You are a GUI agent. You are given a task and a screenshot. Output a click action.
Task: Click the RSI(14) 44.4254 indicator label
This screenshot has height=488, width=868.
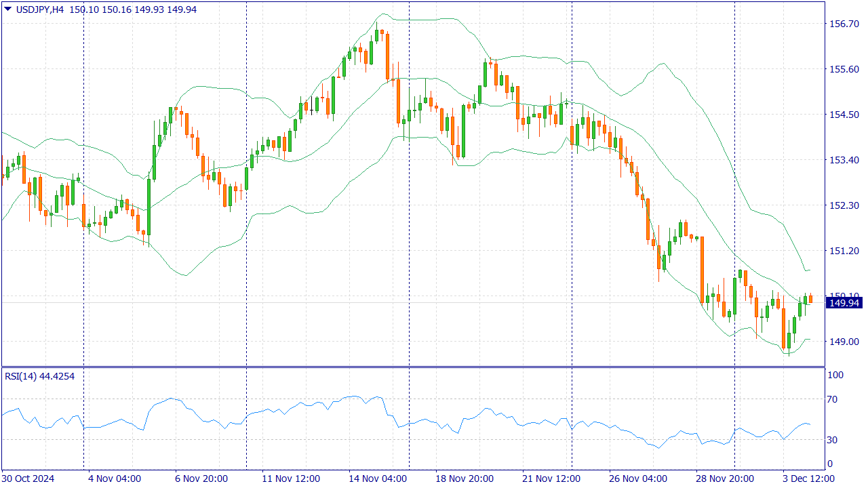(x=39, y=376)
